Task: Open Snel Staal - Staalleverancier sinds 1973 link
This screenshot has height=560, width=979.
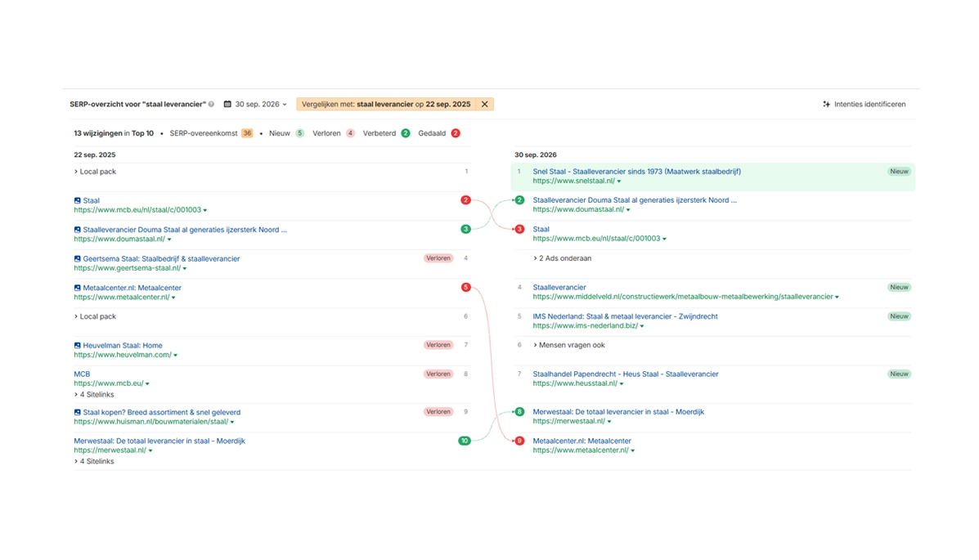Action: tap(637, 172)
